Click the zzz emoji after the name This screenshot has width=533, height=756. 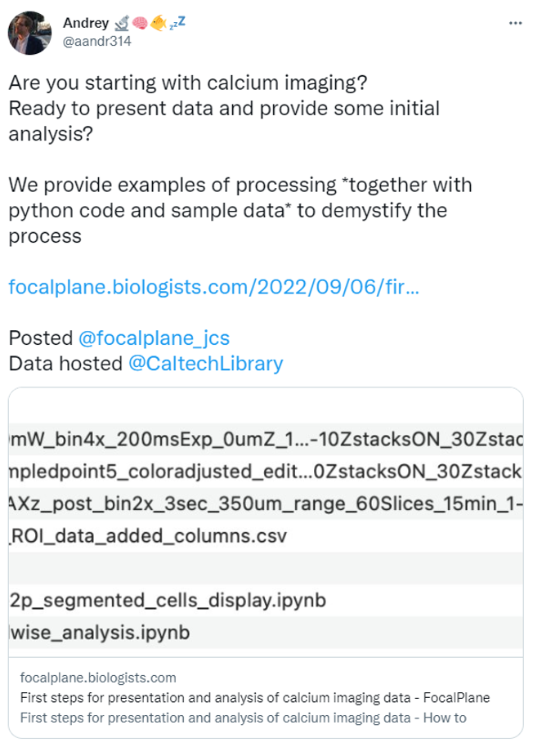click(177, 22)
